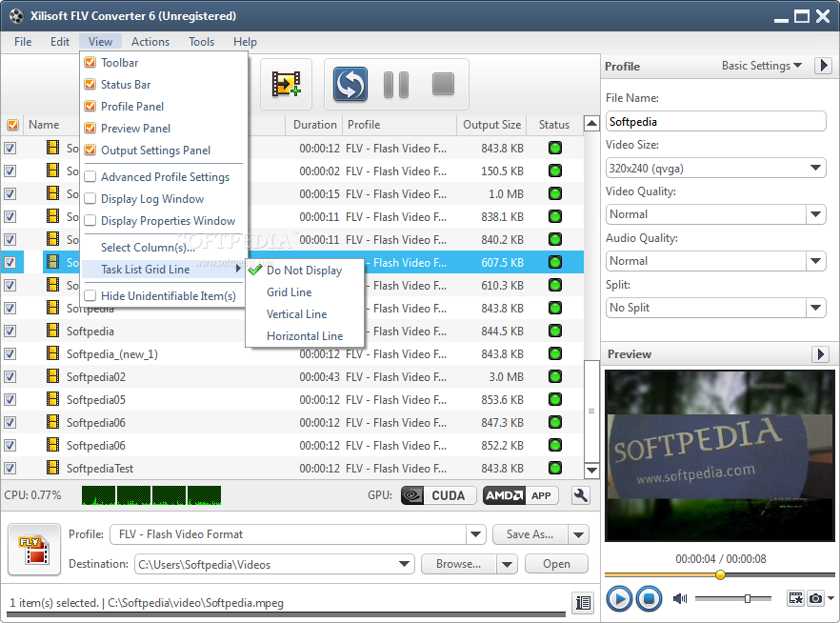
Task: Mute audio with the speaker icon
Action: (680, 598)
